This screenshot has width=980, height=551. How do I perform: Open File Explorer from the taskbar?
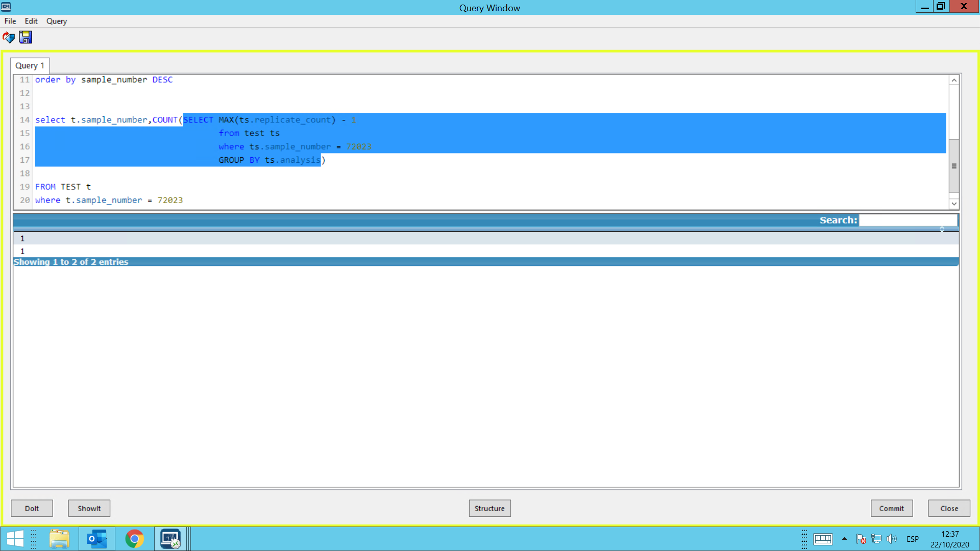(59, 539)
